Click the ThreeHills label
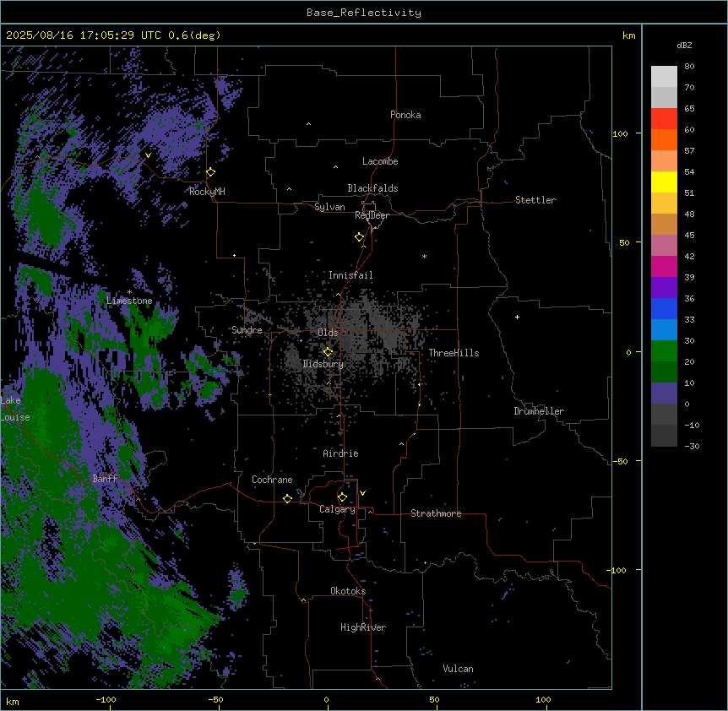The image size is (728, 711). click(x=454, y=353)
